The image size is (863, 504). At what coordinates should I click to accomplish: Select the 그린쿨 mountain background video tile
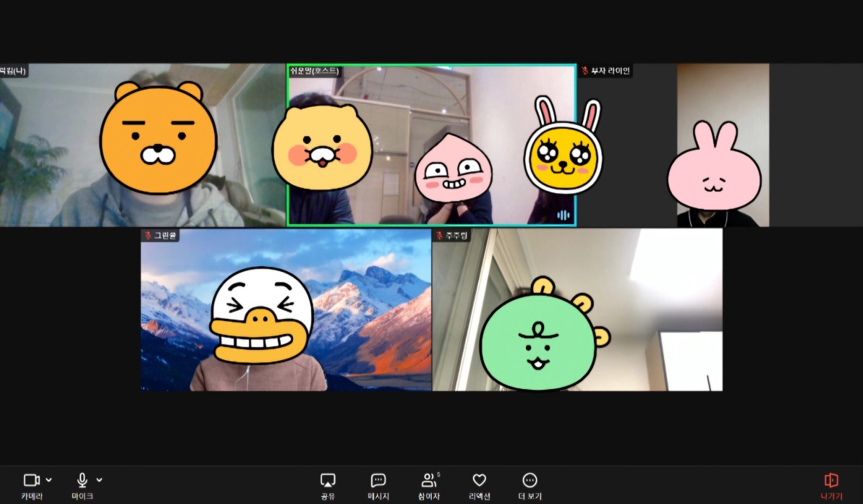point(286,309)
